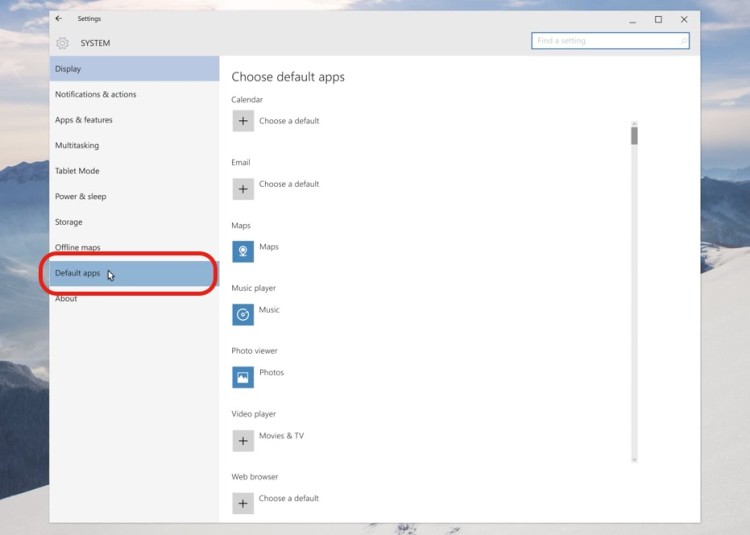Click the Photo viewer category label

pos(254,351)
